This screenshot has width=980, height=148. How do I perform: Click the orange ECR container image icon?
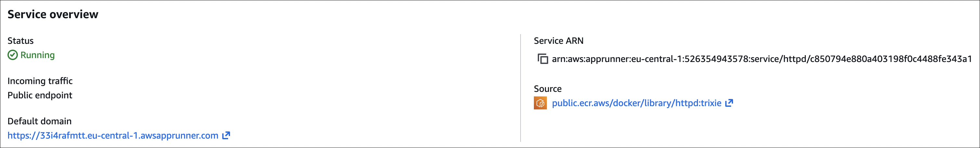click(x=540, y=103)
